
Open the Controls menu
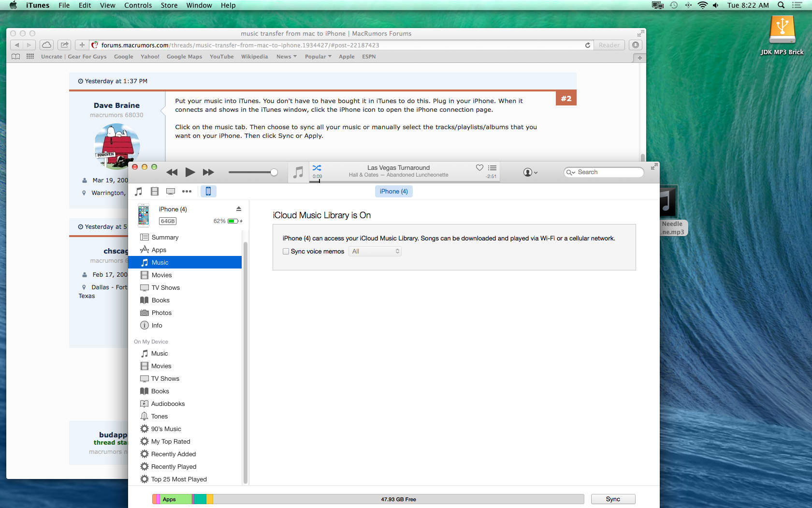click(x=138, y=5)
